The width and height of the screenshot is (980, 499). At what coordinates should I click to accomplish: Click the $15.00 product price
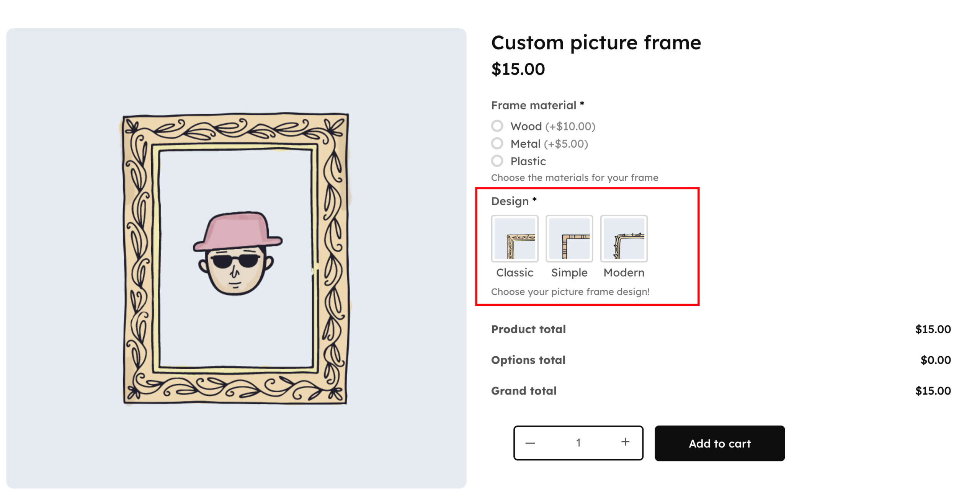[518, 69]
